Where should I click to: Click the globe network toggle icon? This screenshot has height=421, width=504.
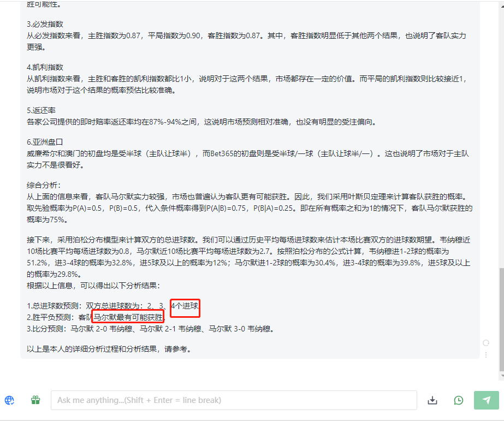[9, 400]
